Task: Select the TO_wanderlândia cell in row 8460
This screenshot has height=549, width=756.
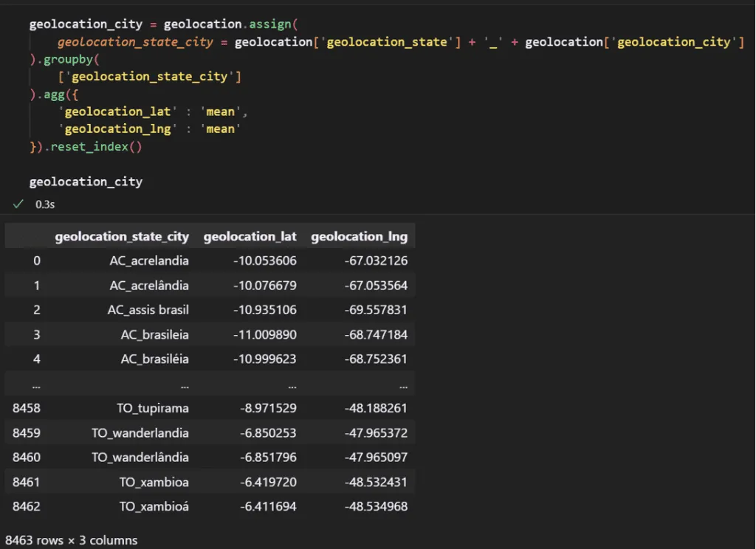Action: click(x=140, y=457)
